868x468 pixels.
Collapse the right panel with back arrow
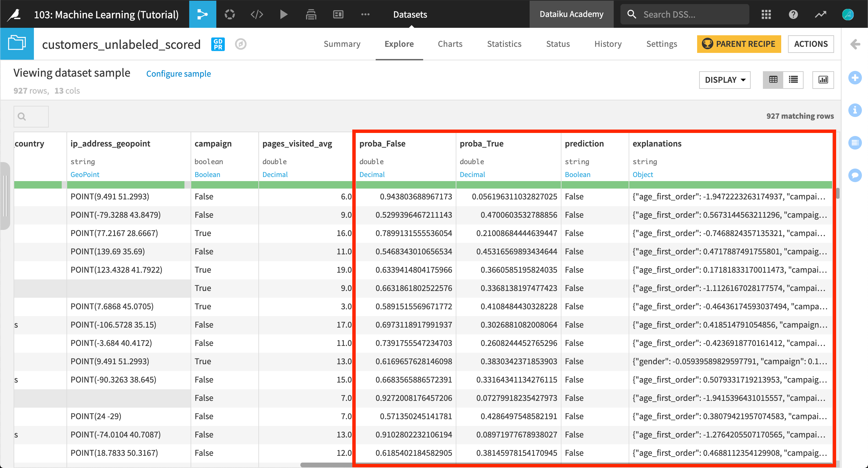855,44
